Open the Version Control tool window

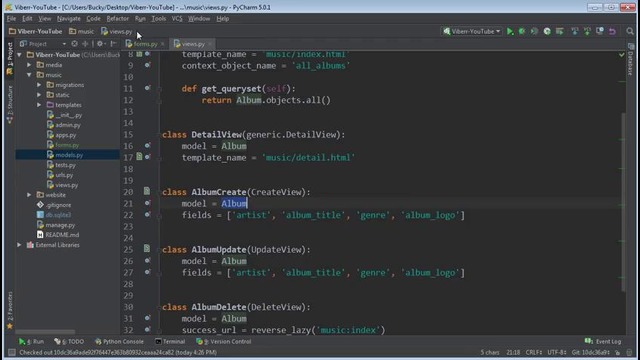pyautogui.click(x=223, y=342)
